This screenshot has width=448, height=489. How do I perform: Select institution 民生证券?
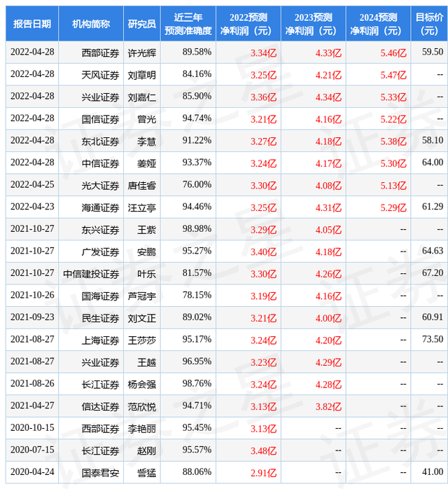tap(100, 318)
